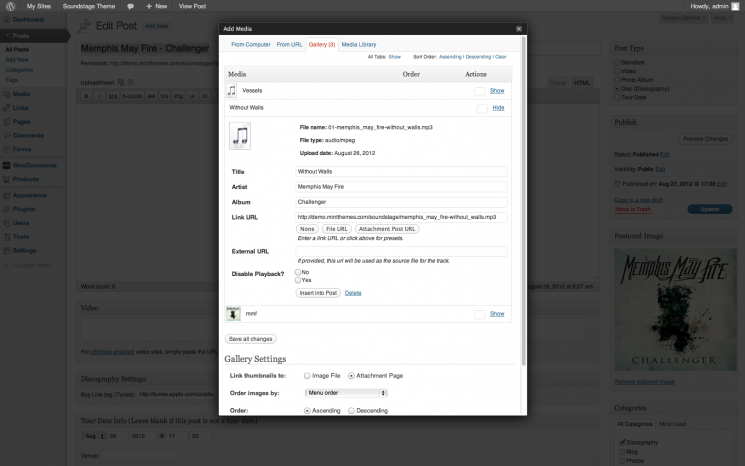Viewport: 745px width, 466px height.
Task: Click the Add Media dialog scrollbar
Action: pyautogui.click(x=524, y=200)
